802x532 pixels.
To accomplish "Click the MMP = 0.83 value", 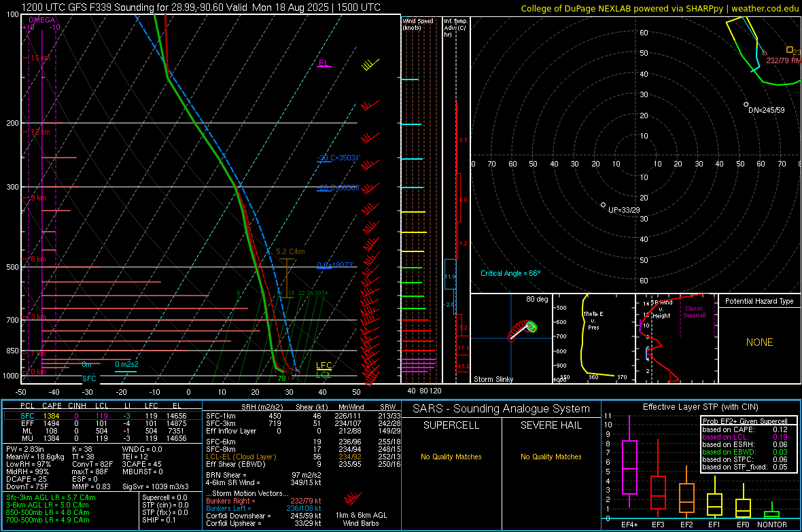I will [x=92, y=486].
